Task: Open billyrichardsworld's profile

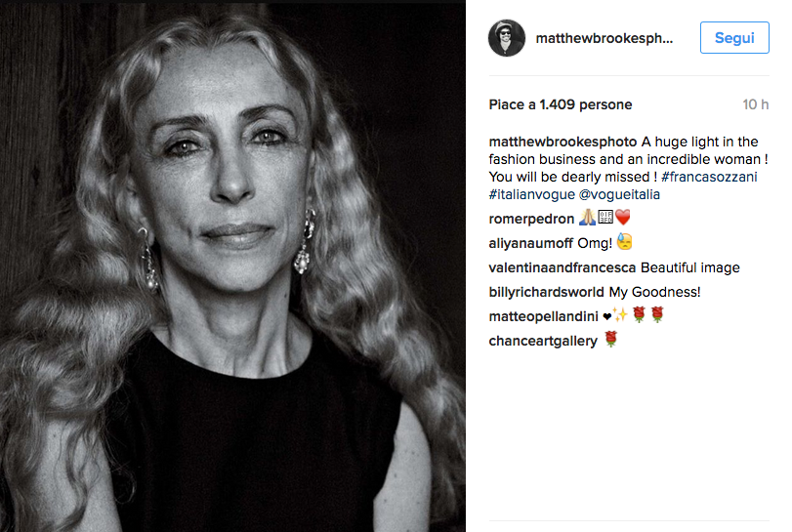Action: click(546, 292)
